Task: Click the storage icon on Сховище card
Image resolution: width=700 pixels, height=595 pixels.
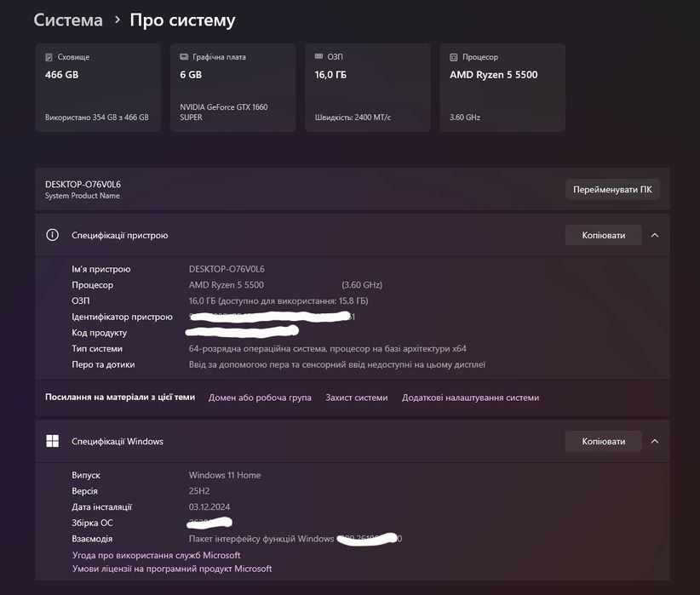Action: (x=49, y=57)
